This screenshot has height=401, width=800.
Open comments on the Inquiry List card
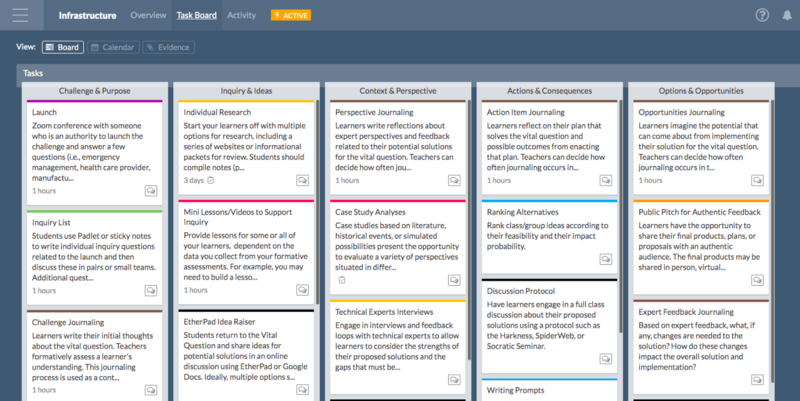(150, 290)
